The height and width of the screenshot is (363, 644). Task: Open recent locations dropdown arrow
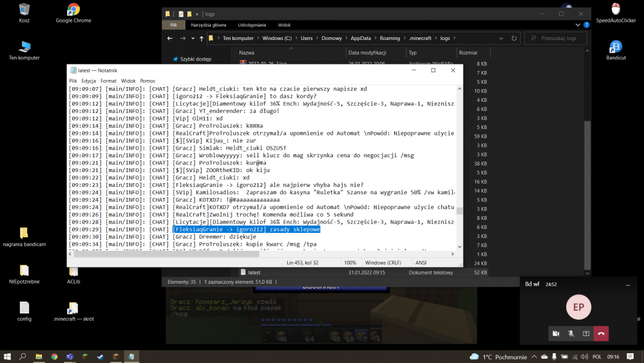click(191, 39)
